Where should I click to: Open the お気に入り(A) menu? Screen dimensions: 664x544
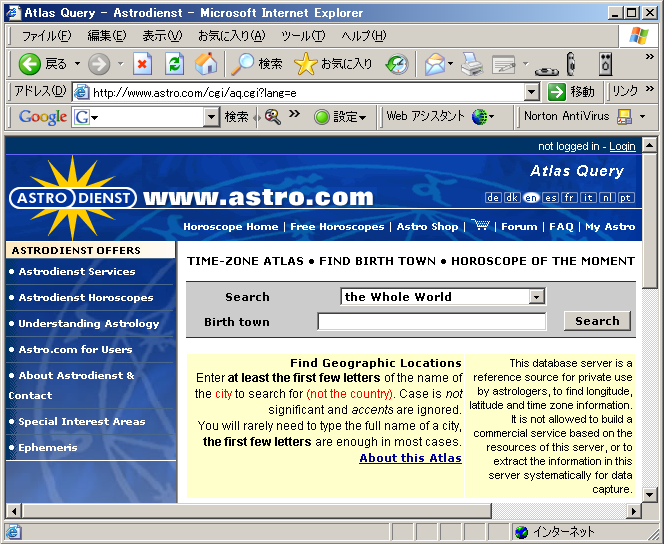click(x=232, y=36)
